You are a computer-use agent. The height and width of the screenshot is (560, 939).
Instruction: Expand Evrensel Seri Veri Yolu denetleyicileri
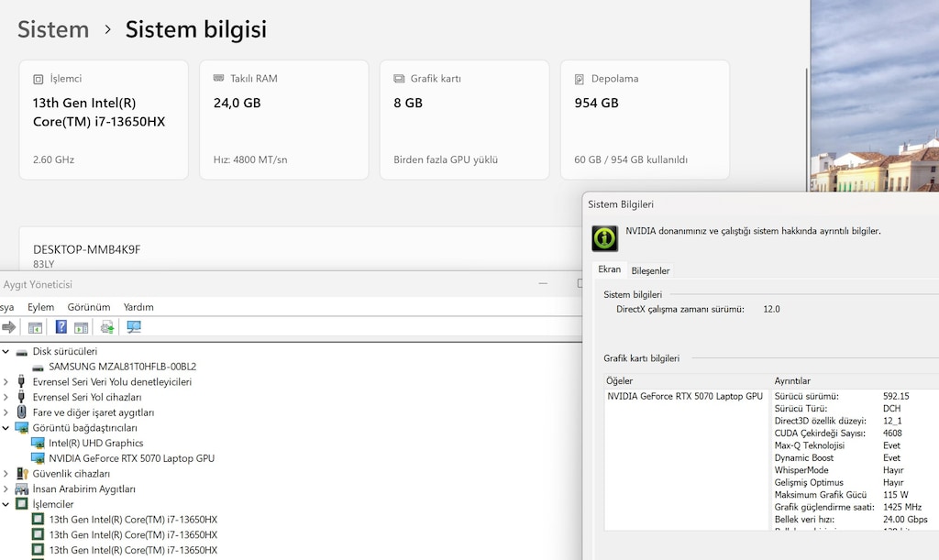(6, 381)
